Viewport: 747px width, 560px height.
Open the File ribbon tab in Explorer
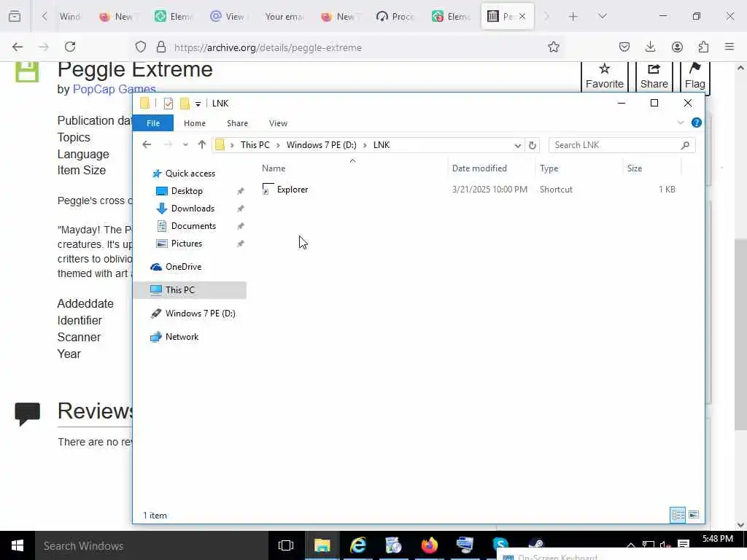[153, 122]
